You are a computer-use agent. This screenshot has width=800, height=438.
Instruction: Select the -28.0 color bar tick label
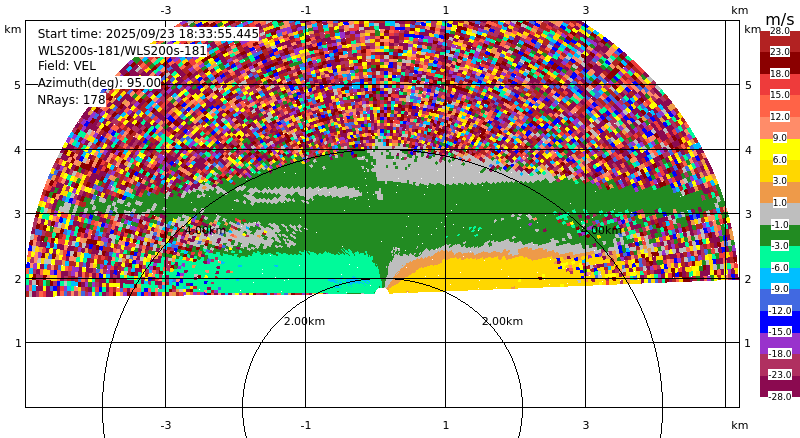tap(780, 396)
